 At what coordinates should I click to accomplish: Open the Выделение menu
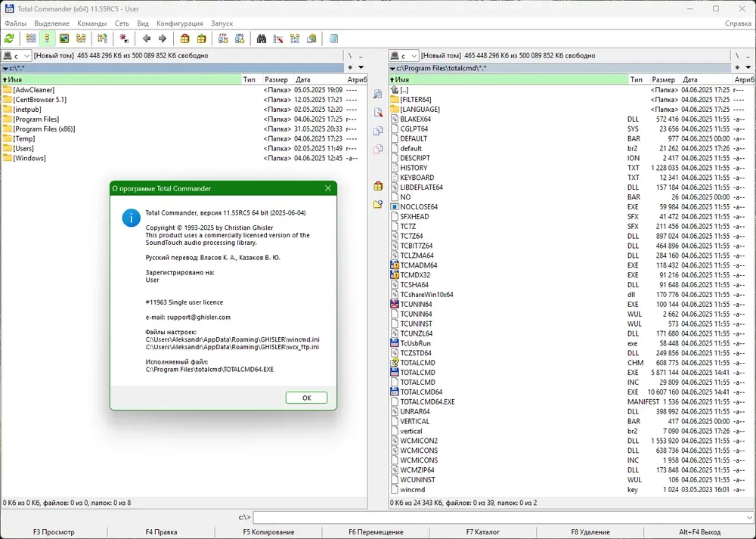pyautogui.click(x=51, y=23)
